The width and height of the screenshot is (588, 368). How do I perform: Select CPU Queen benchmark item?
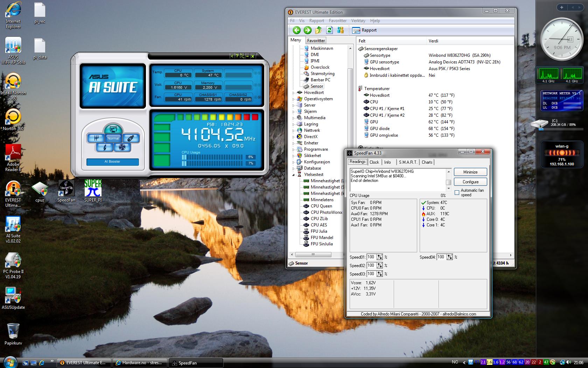tap(317, 206)
